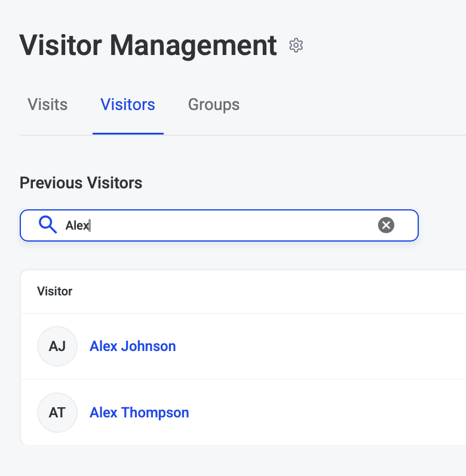This screenshot has width=466, height=476.
Task: Click the AT initials avatar
Action: click(57, 413)
